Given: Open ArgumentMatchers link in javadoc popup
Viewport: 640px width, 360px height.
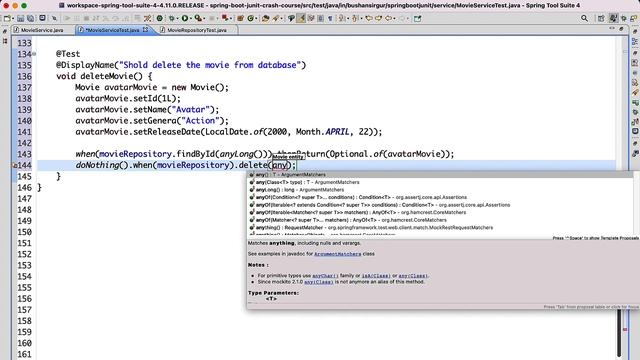Looking at the screenshot, I should pos(338,254).
